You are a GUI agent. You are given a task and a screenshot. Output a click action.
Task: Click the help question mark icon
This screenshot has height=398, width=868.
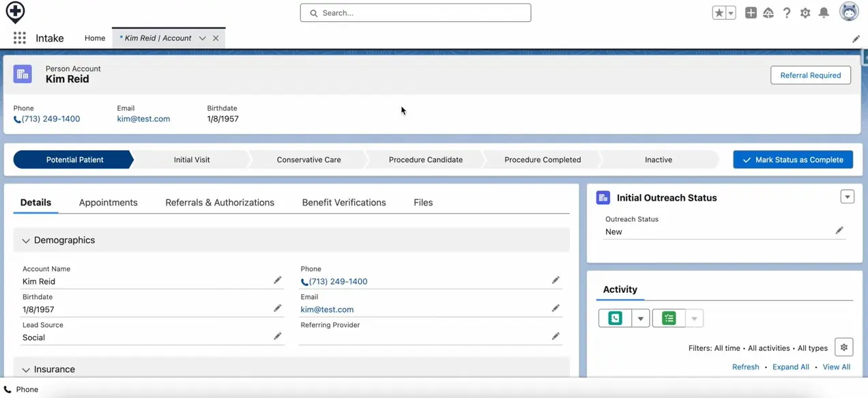point(787,13)
